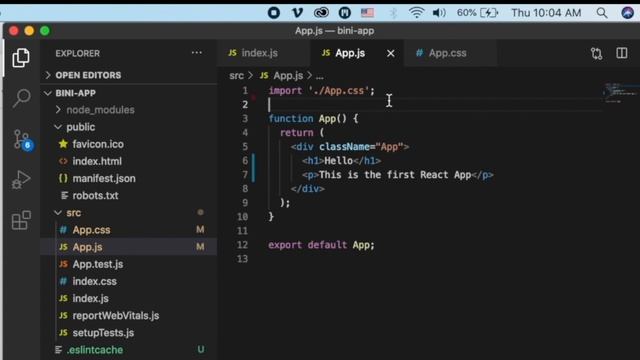
Task: Open App.css in the explorer tree
Action: tap(91, 230)
